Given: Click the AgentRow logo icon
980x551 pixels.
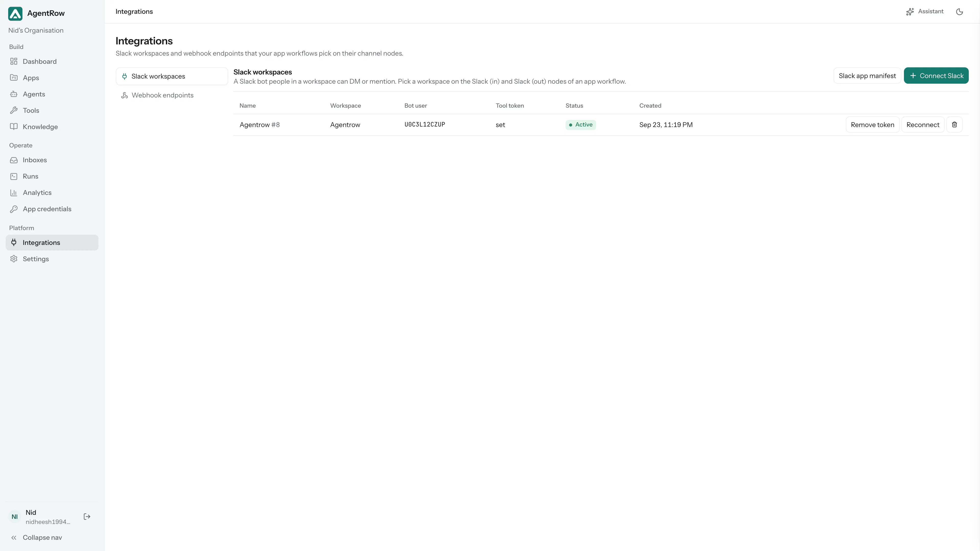Looking at the screenshot, I should click(15, 13).
